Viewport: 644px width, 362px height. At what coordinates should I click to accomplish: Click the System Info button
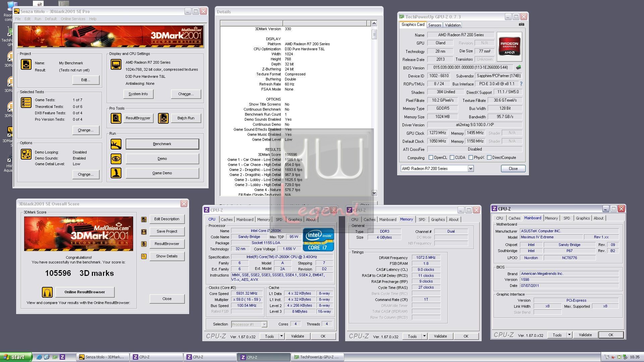coord(138,94)
